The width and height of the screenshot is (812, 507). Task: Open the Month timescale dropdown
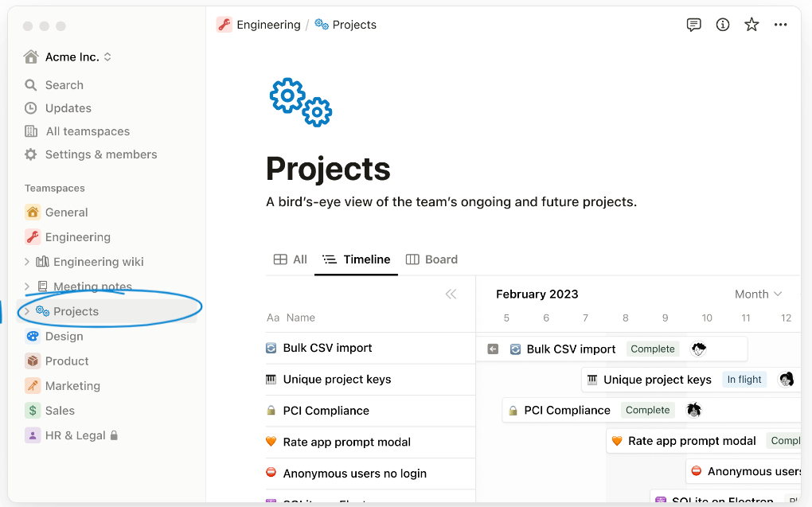[x=758, y=294]
